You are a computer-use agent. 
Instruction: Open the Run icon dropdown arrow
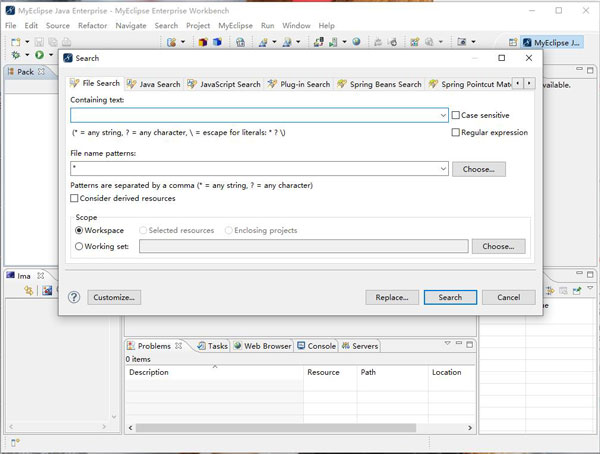[51, 55]
